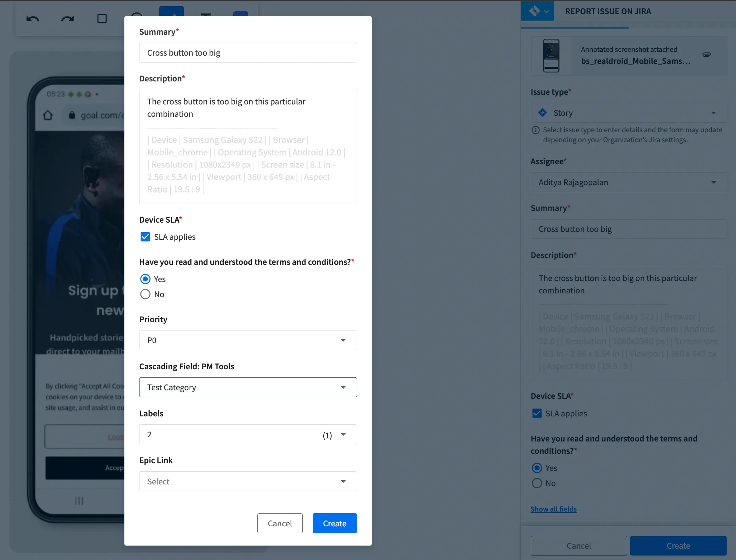Viewport: 736px width, 560px height.
Task: Select Yes radio for terms in dialog
Action: coord(145,279)
